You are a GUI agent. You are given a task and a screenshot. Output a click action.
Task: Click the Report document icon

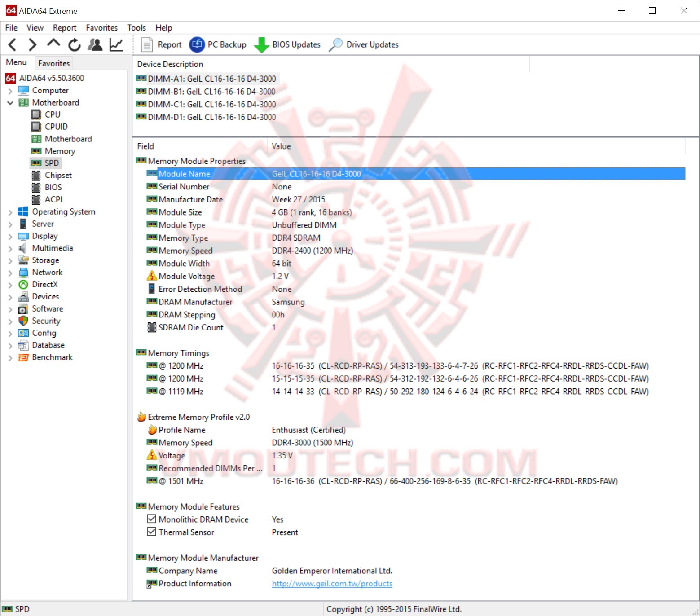click(x=146, y=44)
